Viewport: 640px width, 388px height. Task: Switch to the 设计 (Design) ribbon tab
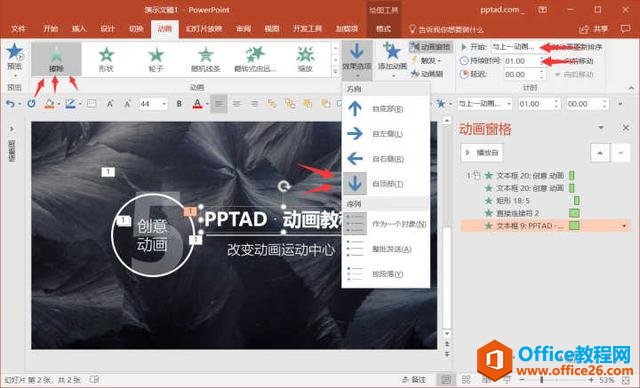point(107,29)
